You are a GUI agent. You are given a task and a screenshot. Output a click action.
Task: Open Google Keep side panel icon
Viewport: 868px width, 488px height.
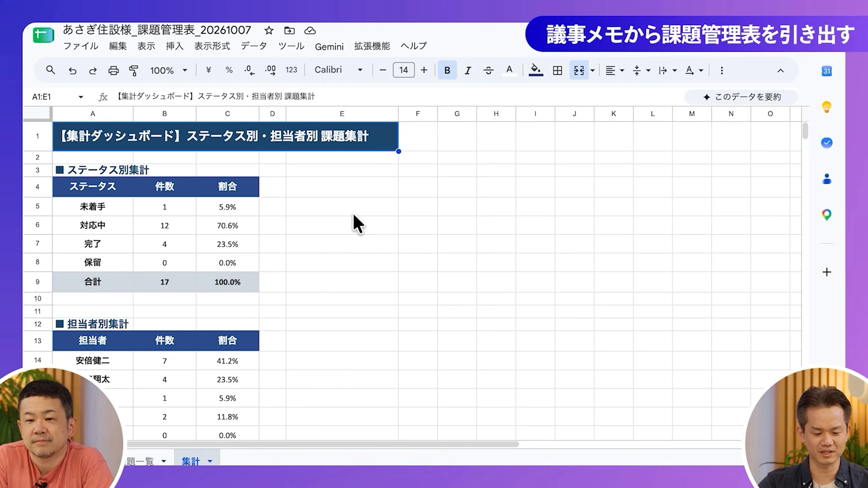point(826,107)
